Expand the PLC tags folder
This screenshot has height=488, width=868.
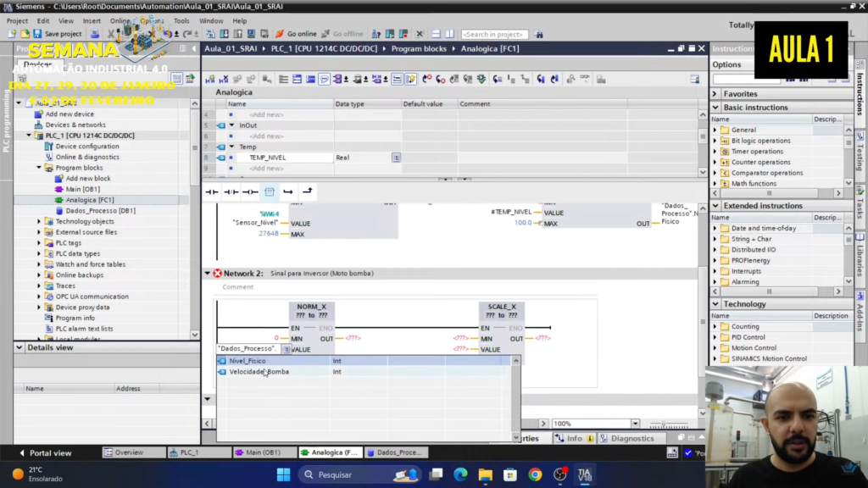(x=39, y=243)
